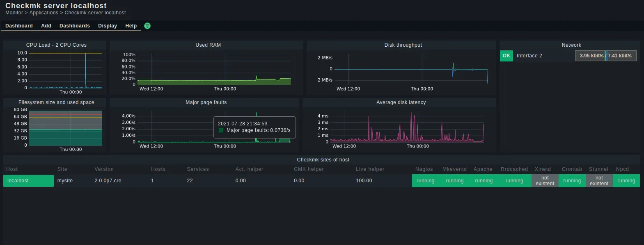Click the 3.95 kbit/s / 7.41 kbit/s bandwidth bar
The height and width of the screenshot is (245, 644).
click(606, 56)
